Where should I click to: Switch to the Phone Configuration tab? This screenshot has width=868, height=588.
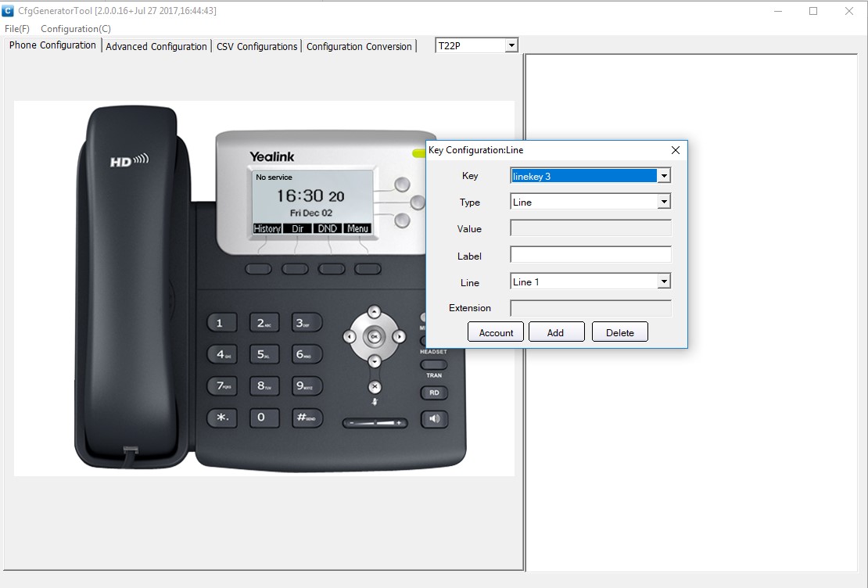click(x=52, y=45)
